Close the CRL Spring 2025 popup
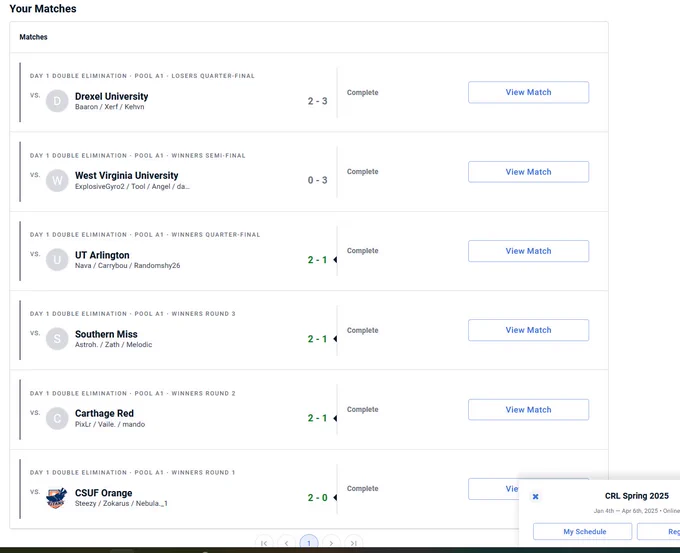Image resolution: width=680 pixels, height=553 pixels. 536,497
